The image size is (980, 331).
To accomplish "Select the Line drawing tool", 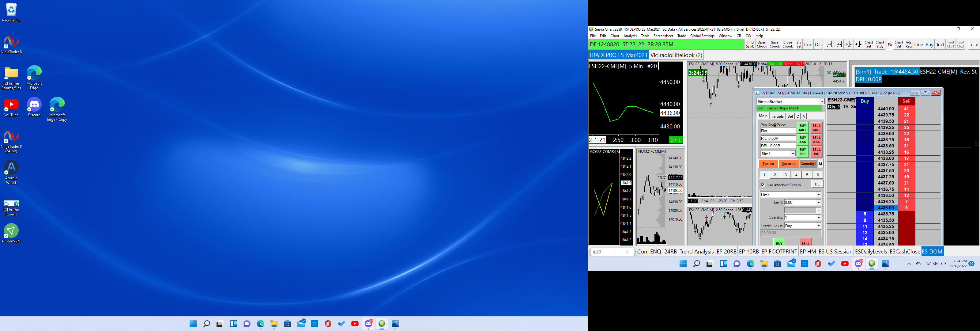I will click(918, 44).
